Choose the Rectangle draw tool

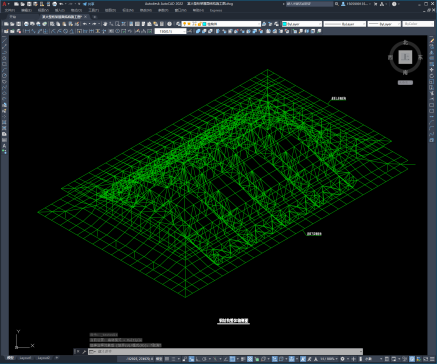pos(4,64)
